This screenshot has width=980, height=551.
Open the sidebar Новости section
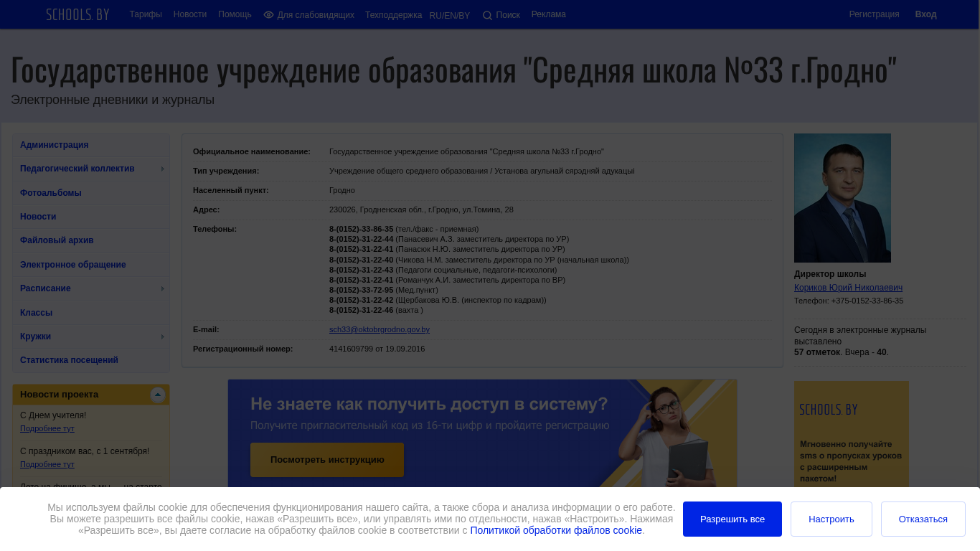(91, 217)
